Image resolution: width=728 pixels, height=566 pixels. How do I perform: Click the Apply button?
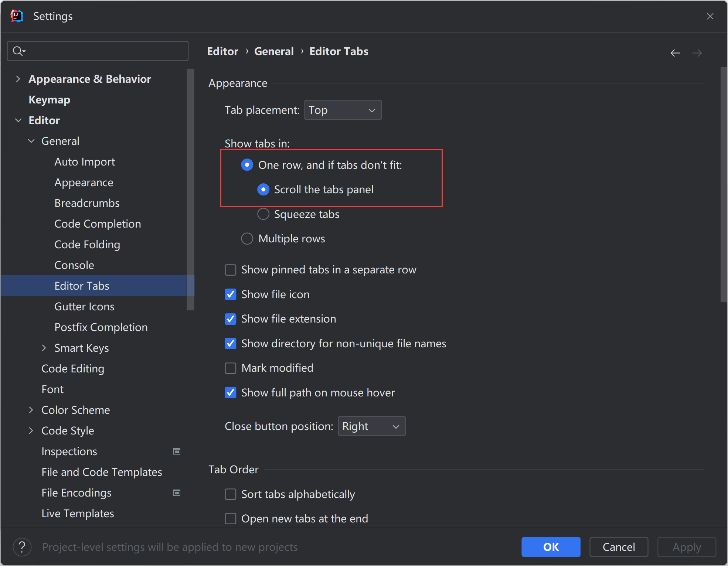[687, 547]
